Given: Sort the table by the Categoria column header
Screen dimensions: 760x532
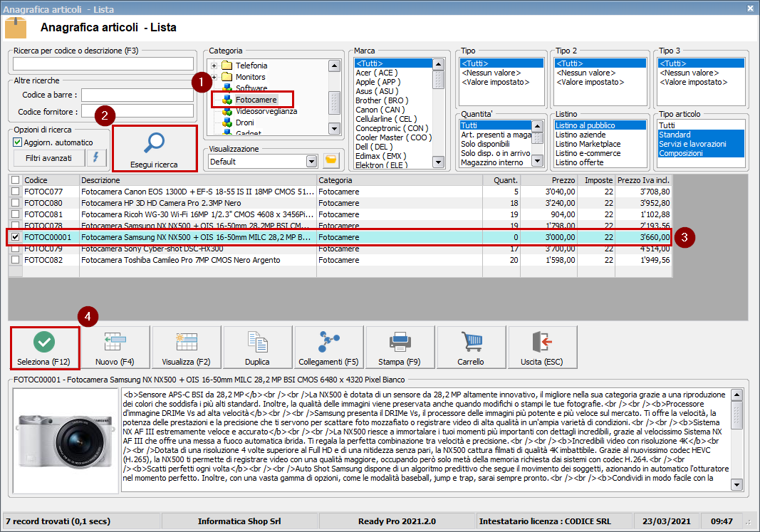Looking at the screenshot, I should coord(400,180).
